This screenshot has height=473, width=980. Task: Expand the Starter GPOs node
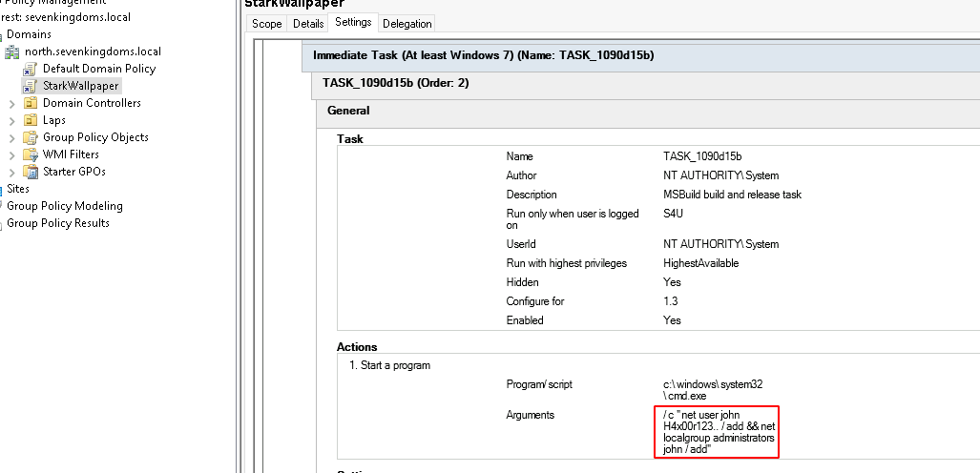(x=11, y=172)
